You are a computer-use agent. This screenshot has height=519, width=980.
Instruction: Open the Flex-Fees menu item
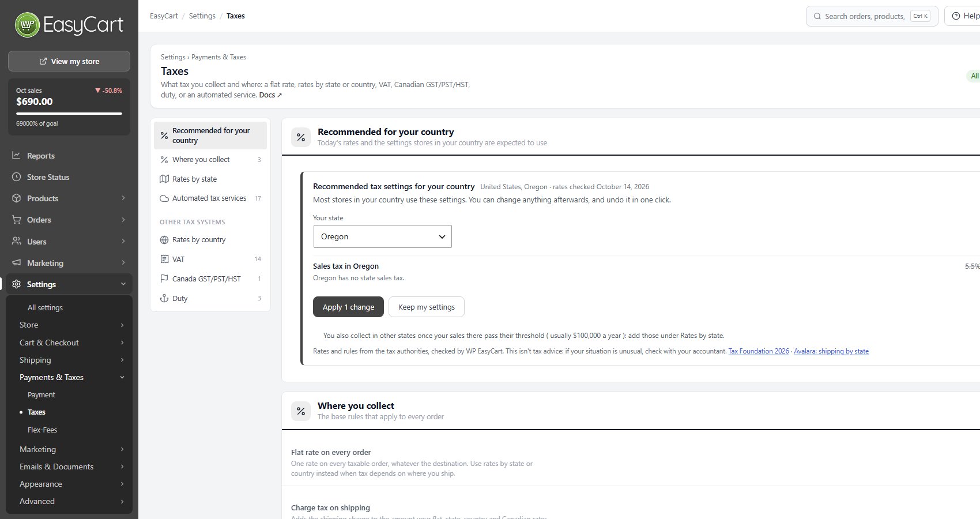(x=42, y=430)
